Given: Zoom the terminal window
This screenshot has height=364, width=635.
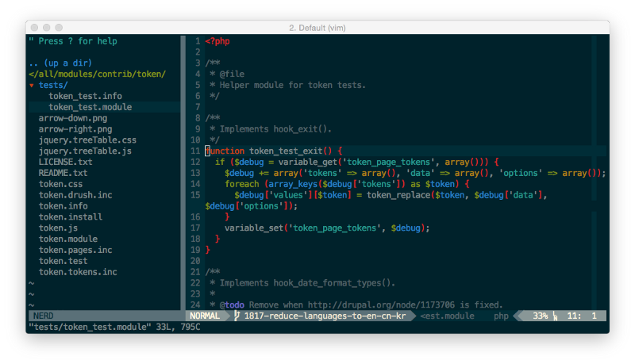Looking at the screenshot, I should [x=59, y=28].
